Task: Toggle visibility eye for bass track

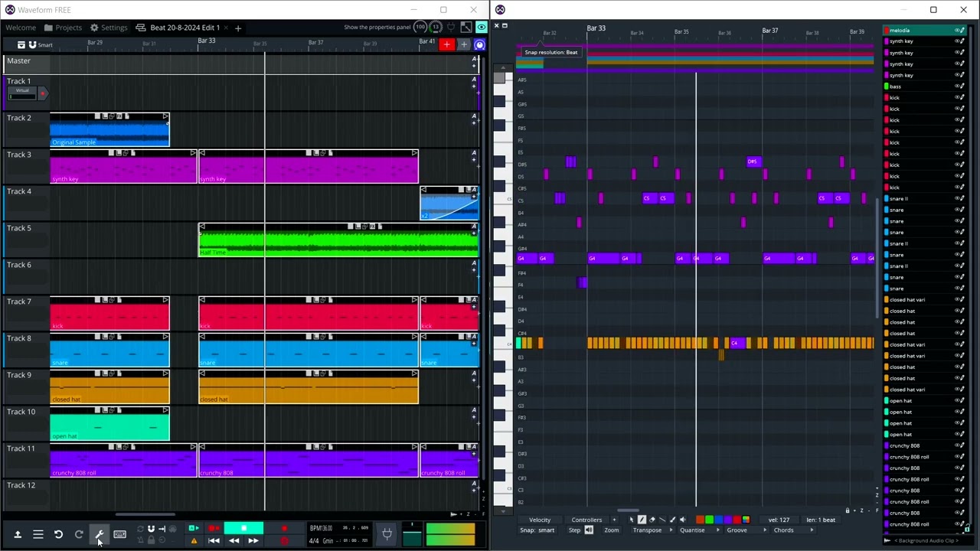Action: tap(957, 86)
